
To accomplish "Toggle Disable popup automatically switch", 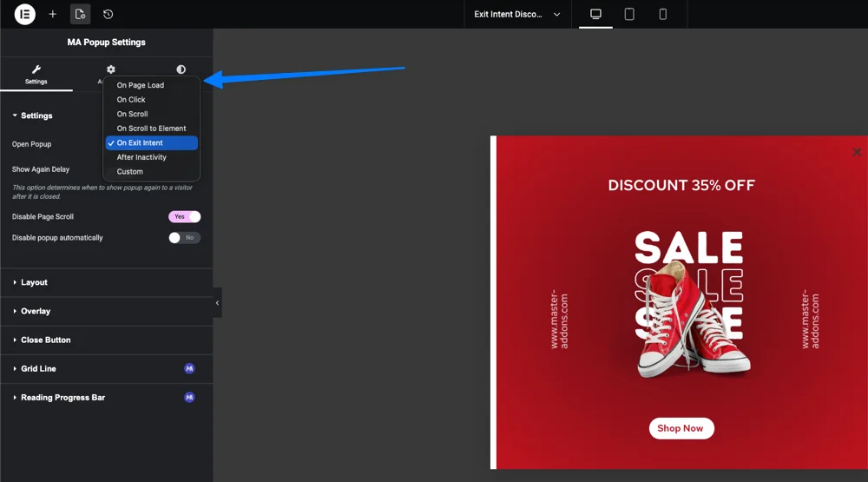I will 184,238.
